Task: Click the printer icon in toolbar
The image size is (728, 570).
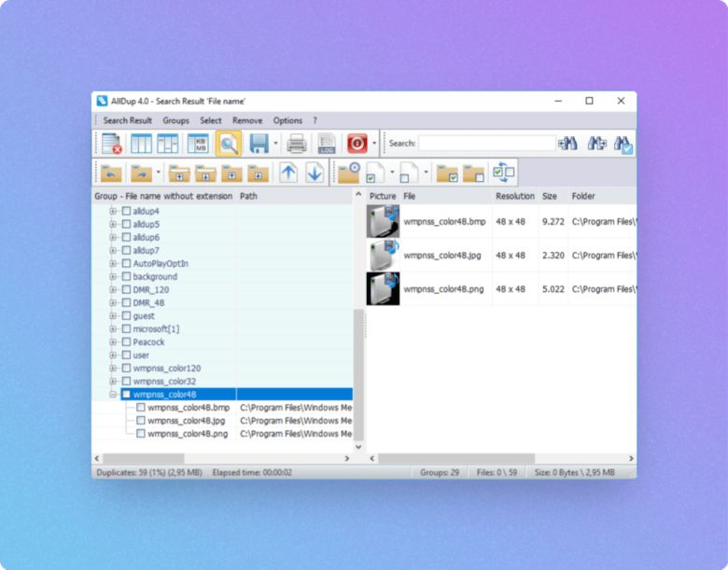Action: 297,144
